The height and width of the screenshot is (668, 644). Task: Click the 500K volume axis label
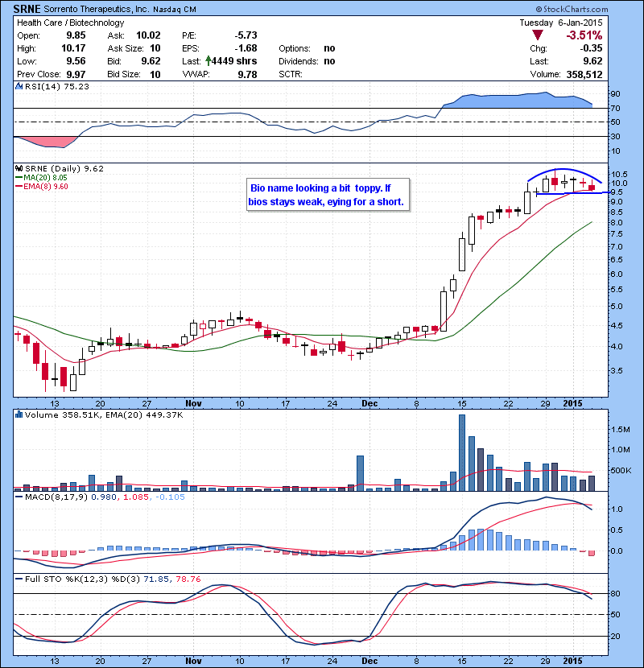click(621, 471)
